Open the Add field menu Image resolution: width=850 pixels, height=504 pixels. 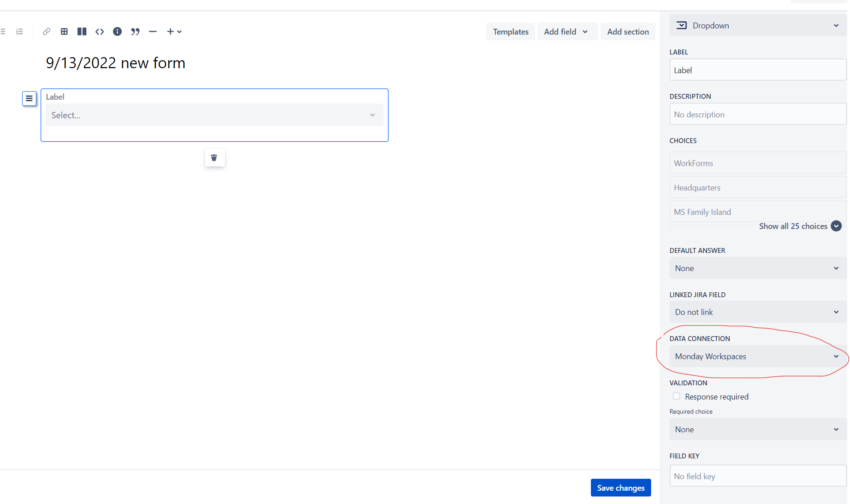click(567, 31)
